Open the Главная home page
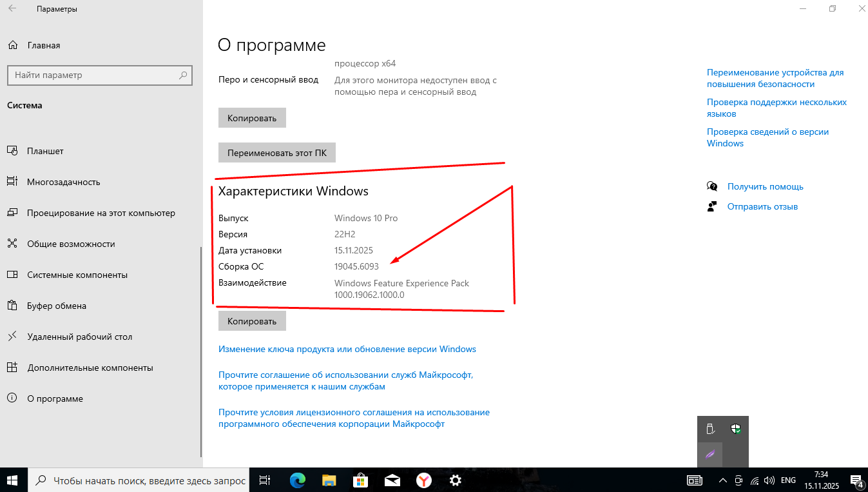868x492 pixels. tap(43, 45)
